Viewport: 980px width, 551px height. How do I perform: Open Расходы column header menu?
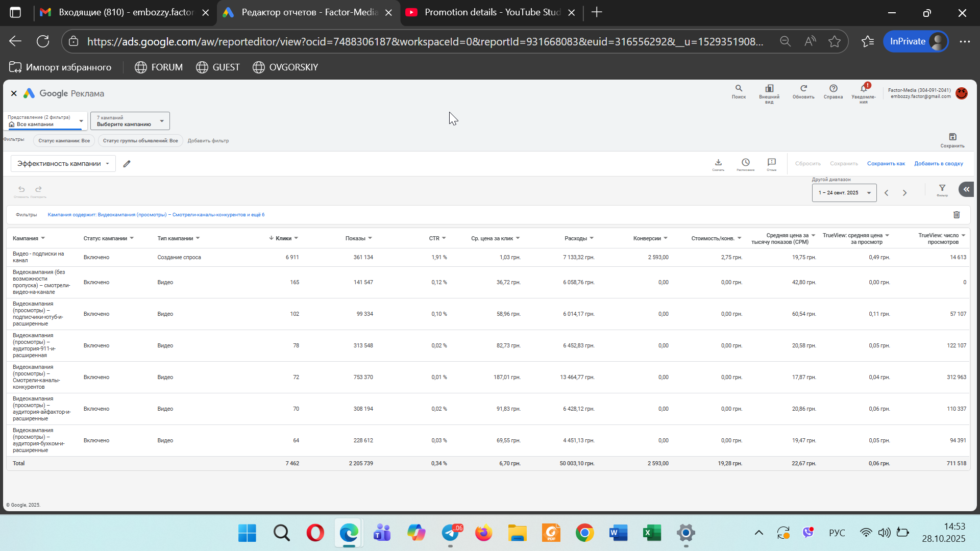pyautogui.click(x=592, y=238)
